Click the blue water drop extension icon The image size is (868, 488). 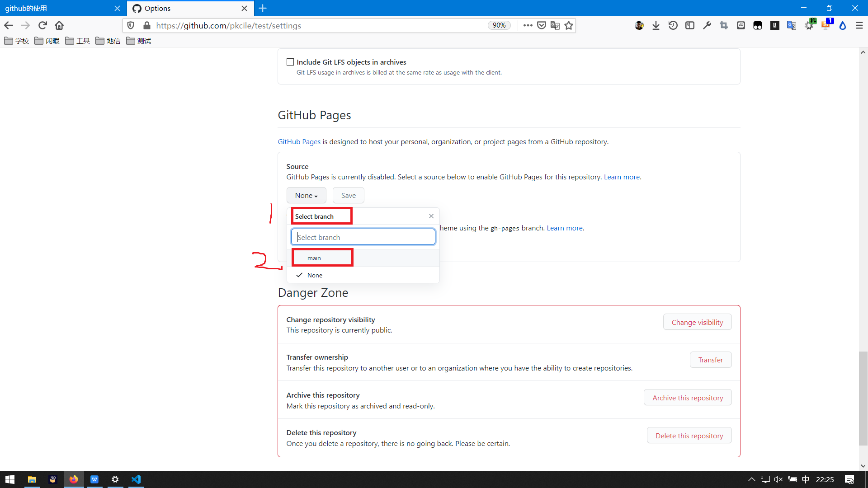pos(843,25)
